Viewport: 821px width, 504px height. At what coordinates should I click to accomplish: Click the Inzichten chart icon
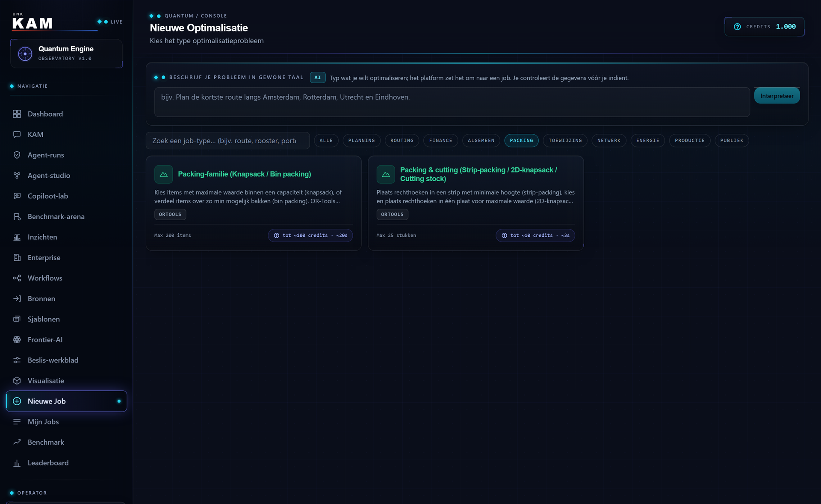click(17, 237)
